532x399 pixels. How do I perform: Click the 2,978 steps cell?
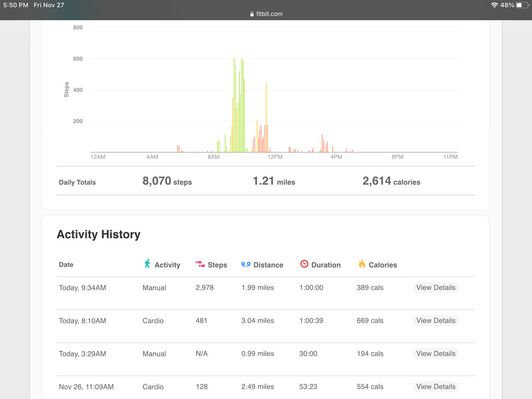[204, 288]
